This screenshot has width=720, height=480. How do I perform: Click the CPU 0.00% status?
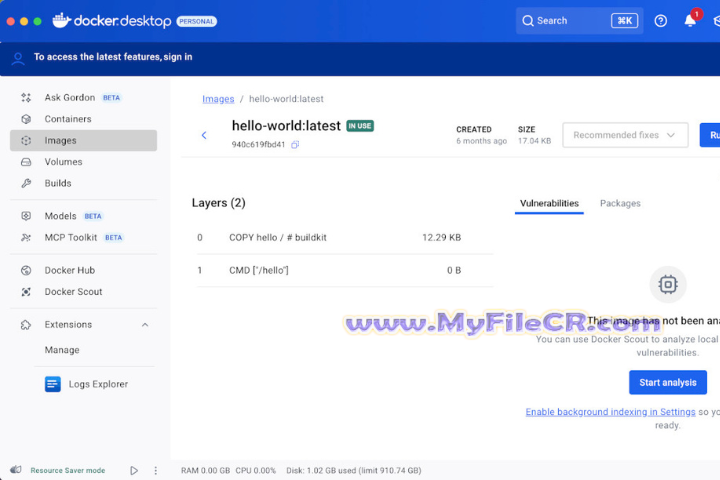point(256,470)
